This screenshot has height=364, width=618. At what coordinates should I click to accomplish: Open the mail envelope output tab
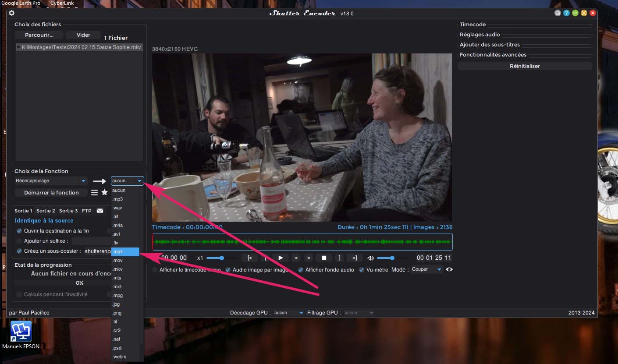(100, 211)
